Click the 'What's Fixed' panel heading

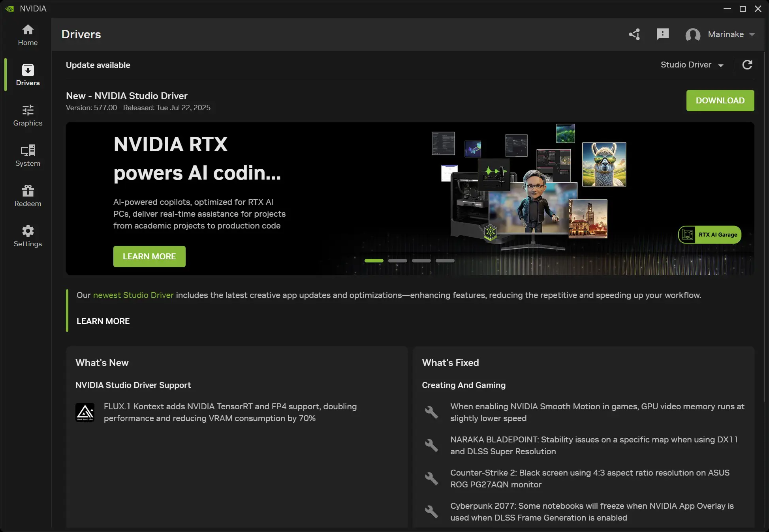click(450, 363)
